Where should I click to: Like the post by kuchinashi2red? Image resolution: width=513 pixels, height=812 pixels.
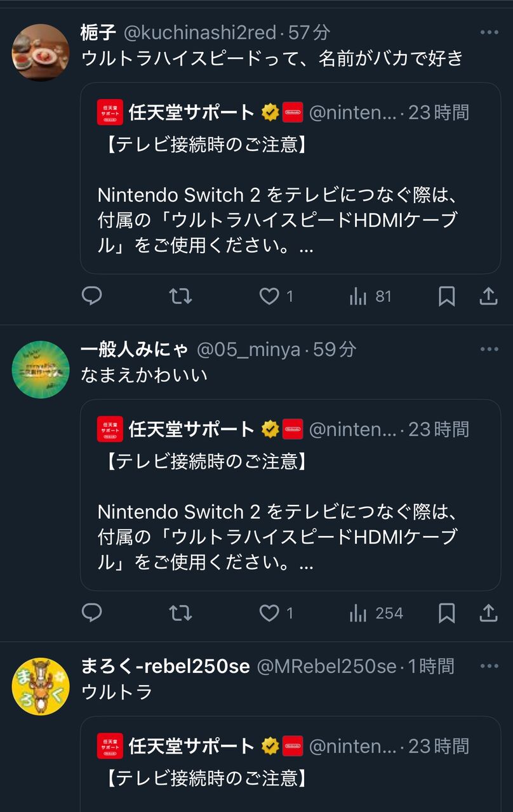pyautogui.click(x=270, y=296)
